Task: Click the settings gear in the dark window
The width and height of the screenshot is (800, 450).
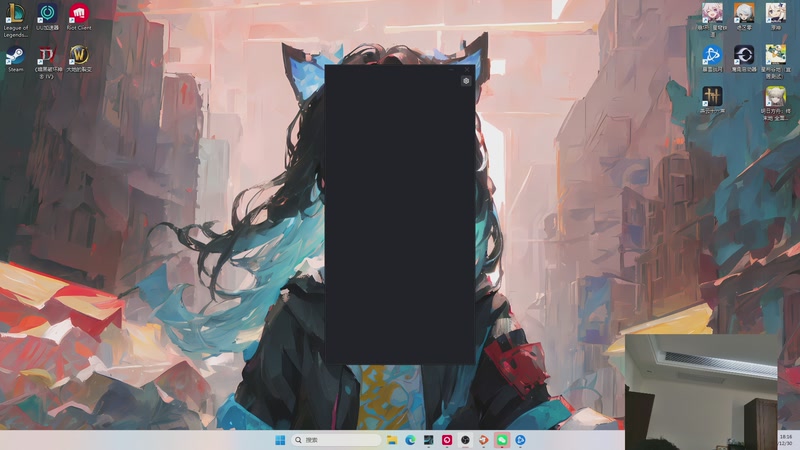Action: pyautogui.click(x=466, y=81)
